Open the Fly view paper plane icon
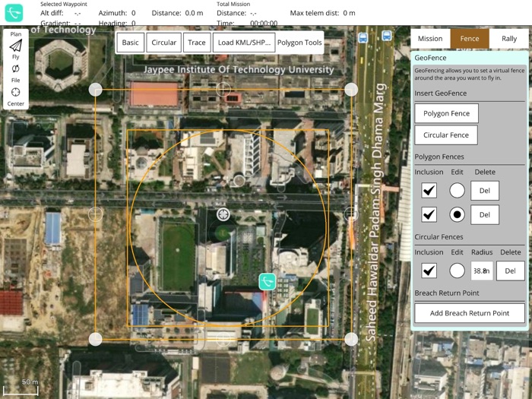 coord(16,46)
